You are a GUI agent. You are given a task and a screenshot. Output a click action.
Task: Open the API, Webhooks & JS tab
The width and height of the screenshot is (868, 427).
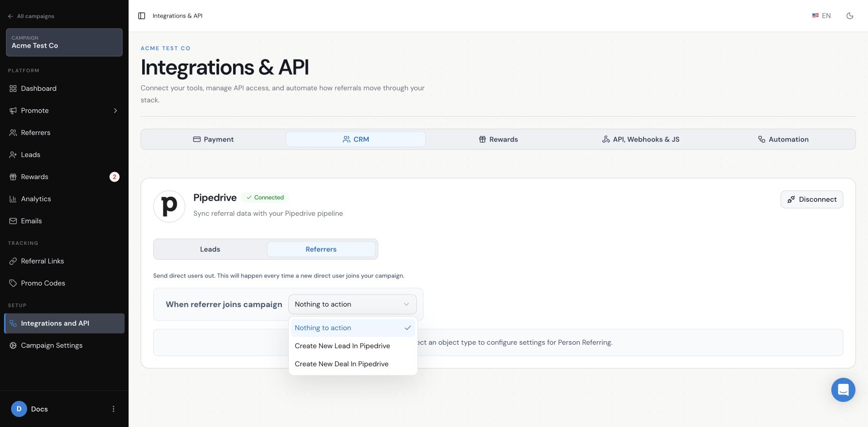click(x=640, y=139)
